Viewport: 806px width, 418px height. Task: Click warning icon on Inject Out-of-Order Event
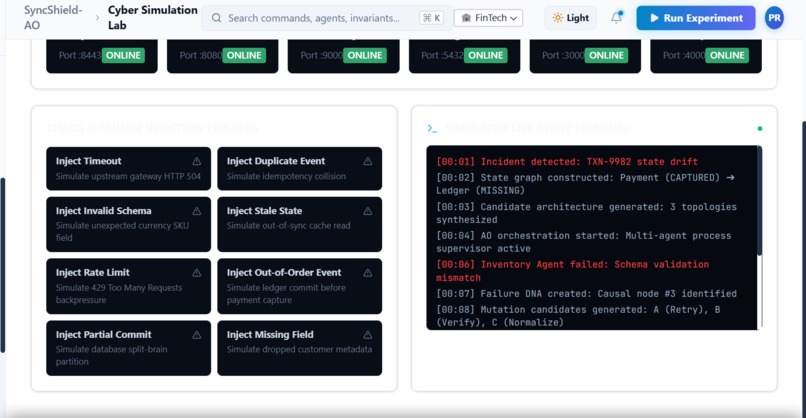click(x=368, y=272)
